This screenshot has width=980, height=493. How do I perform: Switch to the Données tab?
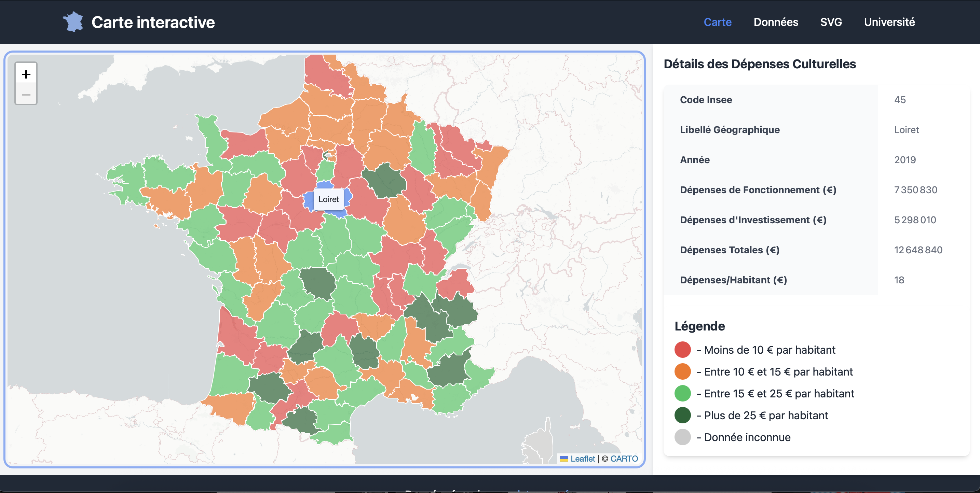(776, 22)
